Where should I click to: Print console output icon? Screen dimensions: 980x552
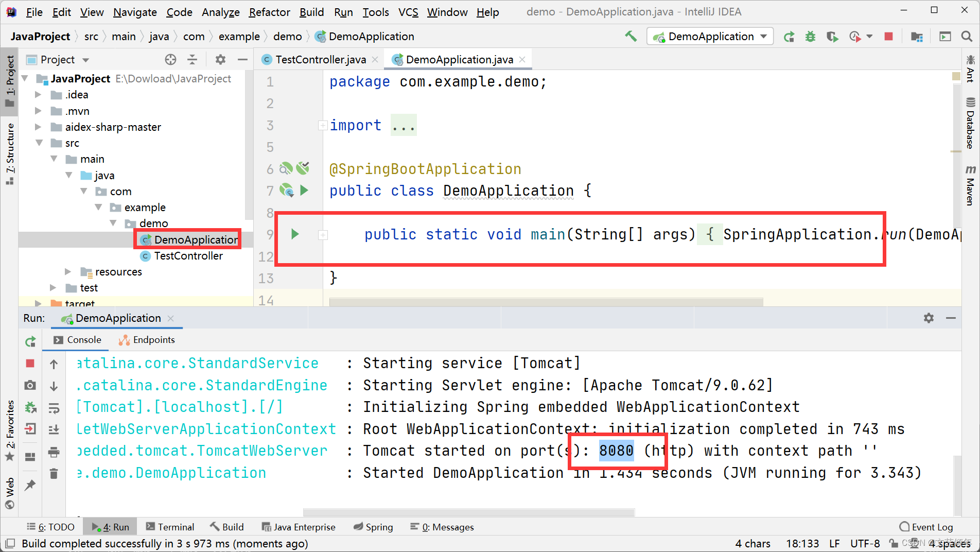[54, 453]
